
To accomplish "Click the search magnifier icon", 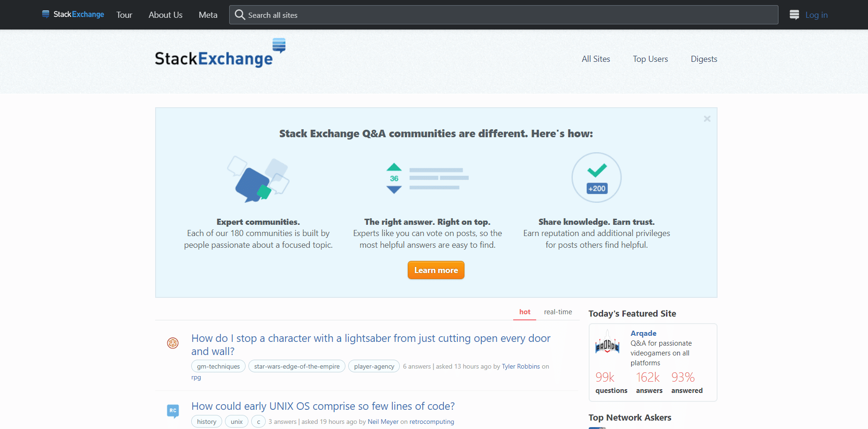I will pos(239,15).
